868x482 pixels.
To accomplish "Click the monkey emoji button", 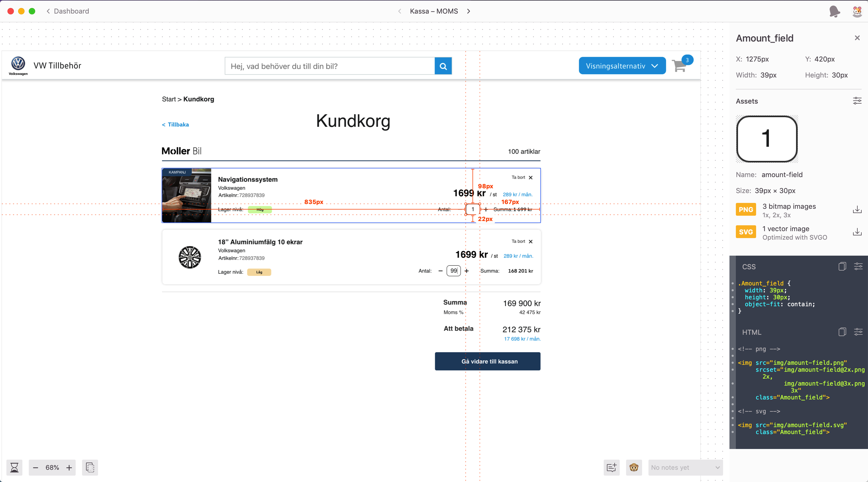I will click(634, 468).
